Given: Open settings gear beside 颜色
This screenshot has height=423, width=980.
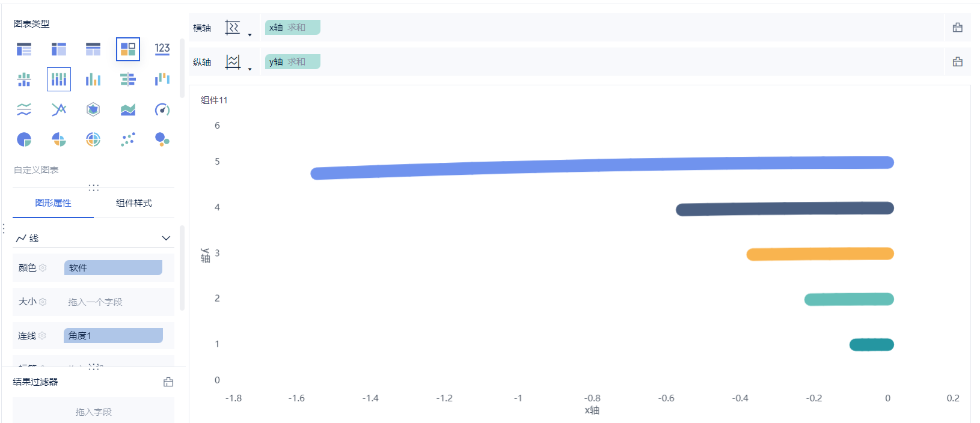Looking at the screenshot, I should point(43,267).
